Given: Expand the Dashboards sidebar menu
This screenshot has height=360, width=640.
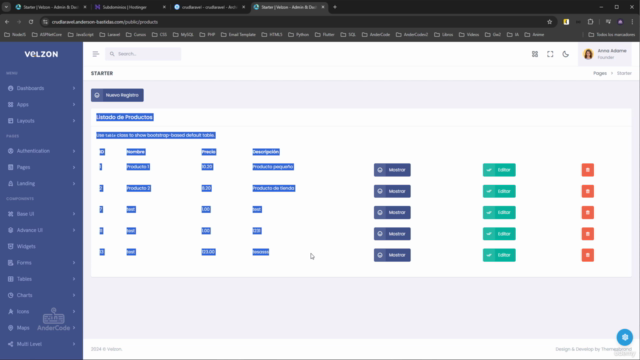Looking at the screenshot, I should click(x=41, y=88).
